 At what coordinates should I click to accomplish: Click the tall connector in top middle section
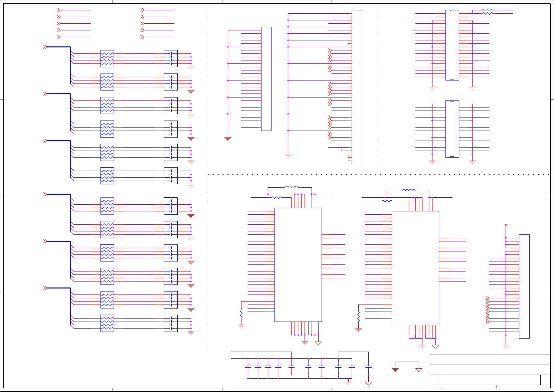click(x=357, y=87)
